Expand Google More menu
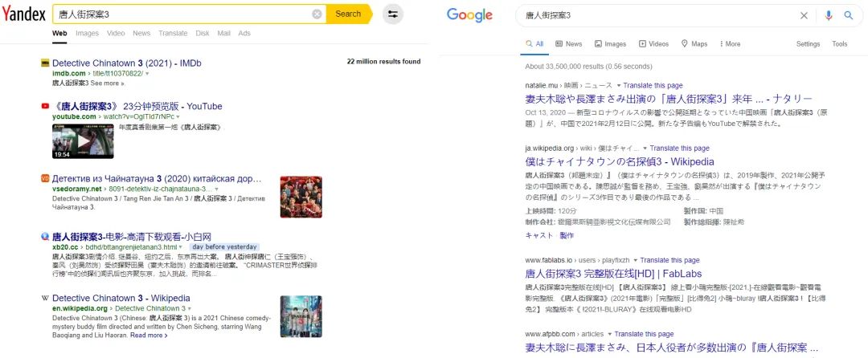The height and width of the screenshot is (358, 868). 730,44
